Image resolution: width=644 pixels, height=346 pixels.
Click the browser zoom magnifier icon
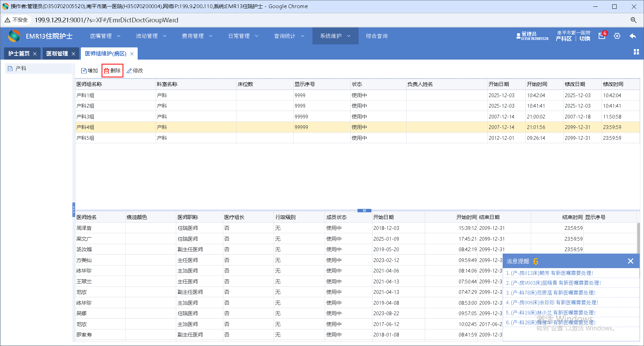click(634, 20)
